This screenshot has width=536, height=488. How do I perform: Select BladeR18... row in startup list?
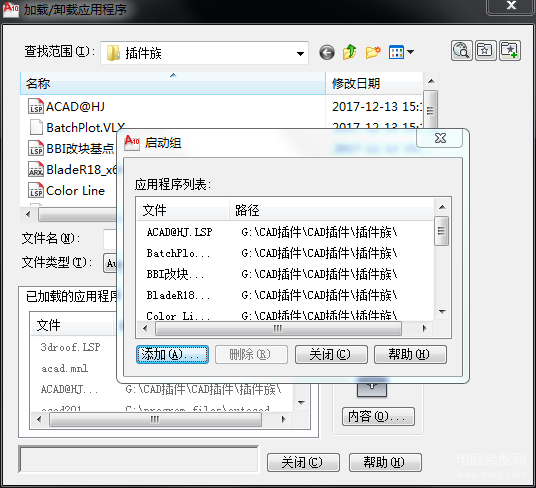285,295
